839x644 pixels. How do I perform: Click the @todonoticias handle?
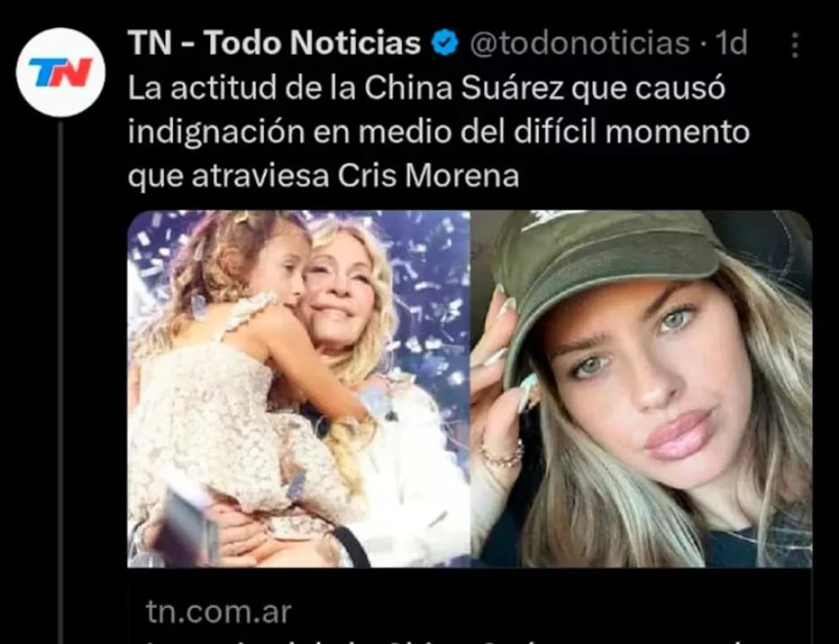[x=579, y=43]
